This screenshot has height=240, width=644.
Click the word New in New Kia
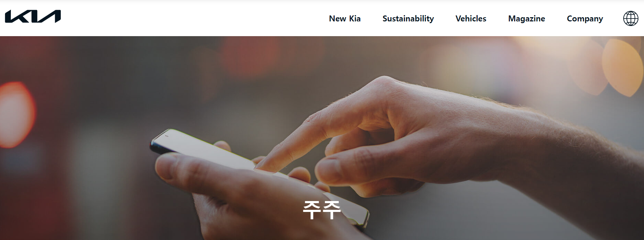tap(337, 19)
